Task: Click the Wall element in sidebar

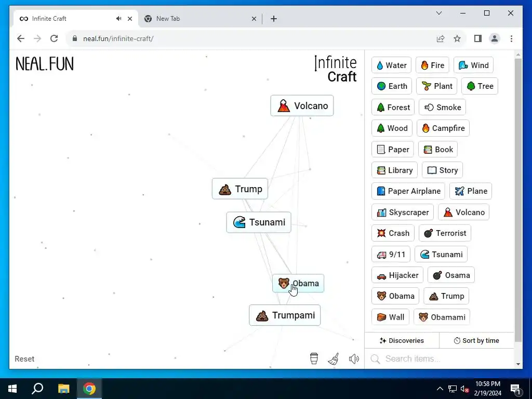Action: 390,317
